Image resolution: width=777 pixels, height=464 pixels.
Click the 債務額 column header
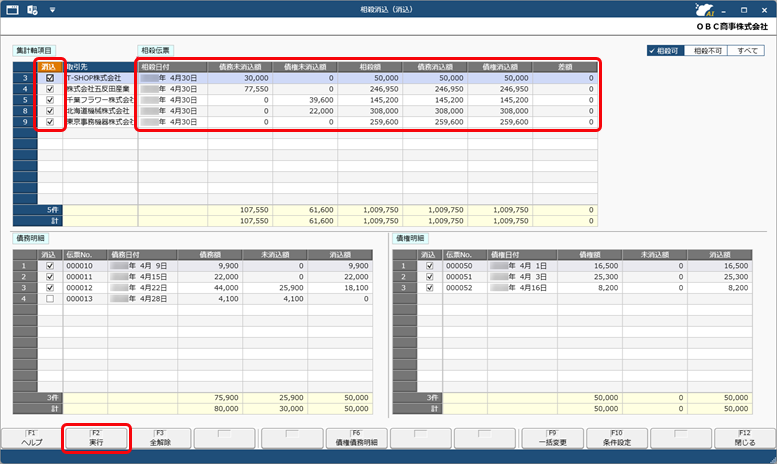pyautogui.click(x=210, y=254)
